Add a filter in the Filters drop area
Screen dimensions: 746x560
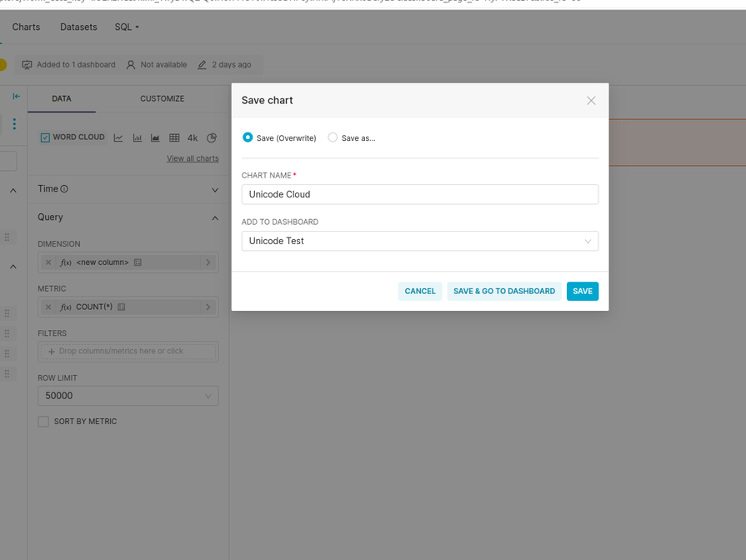point(128,351)
